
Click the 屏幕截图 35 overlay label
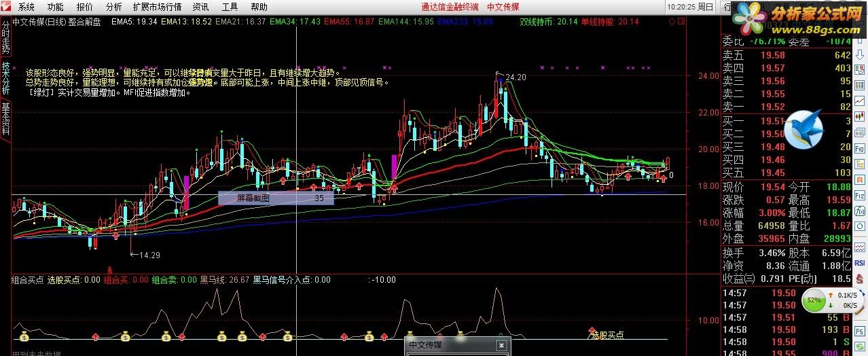[x=276, y=198]
